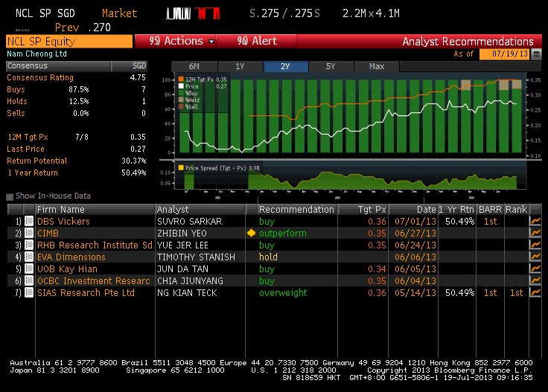Sort by the Recommendation column header

[297, 210]
